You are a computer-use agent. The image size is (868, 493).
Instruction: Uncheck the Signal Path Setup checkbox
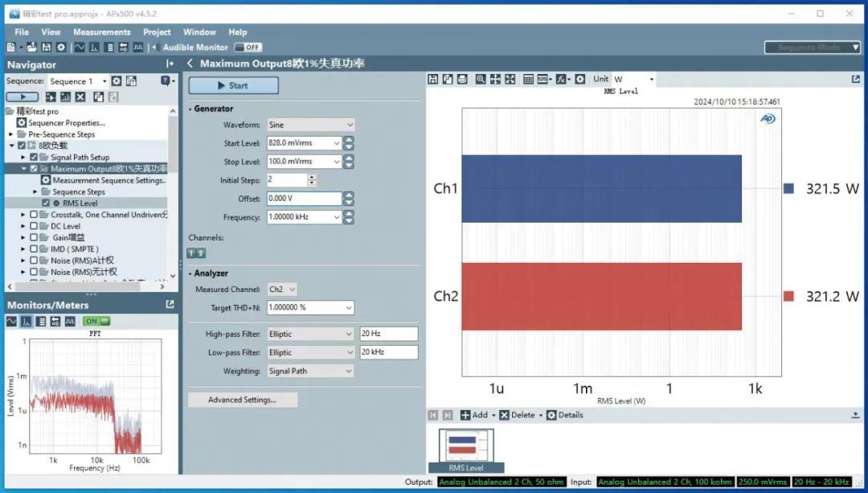coord(34,158)
